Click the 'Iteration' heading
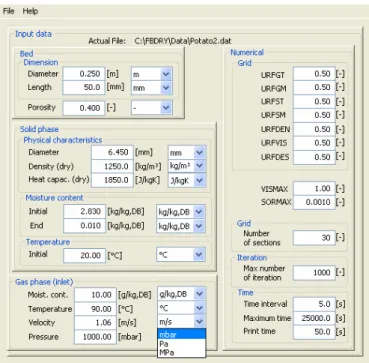Image resolution: width=369 pixels, height=363 pixels. (252, 258)
